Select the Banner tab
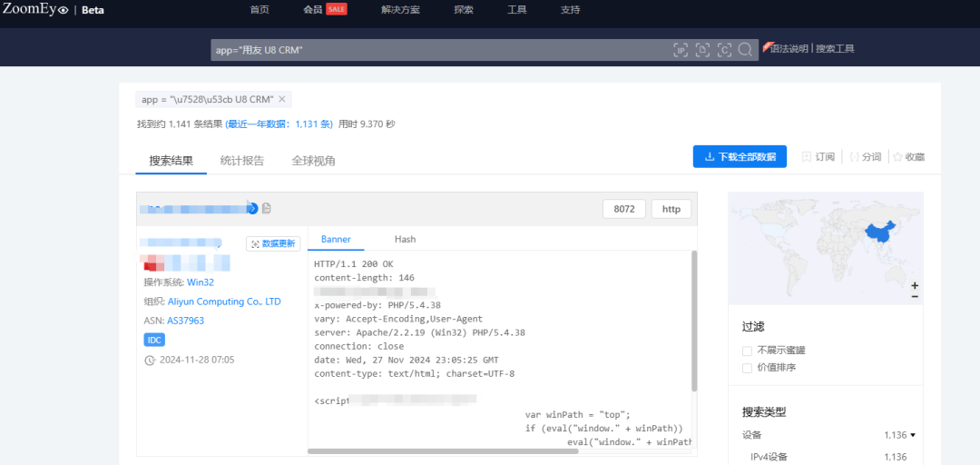This screenshot has height=465, width=980. pos(337,239)
